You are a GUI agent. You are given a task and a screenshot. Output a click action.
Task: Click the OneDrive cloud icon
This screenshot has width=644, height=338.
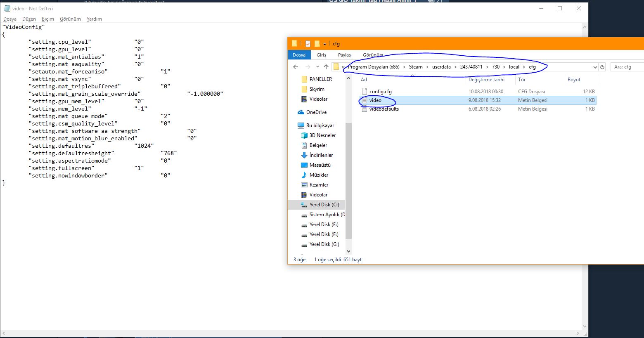click(x=301, y=112)
